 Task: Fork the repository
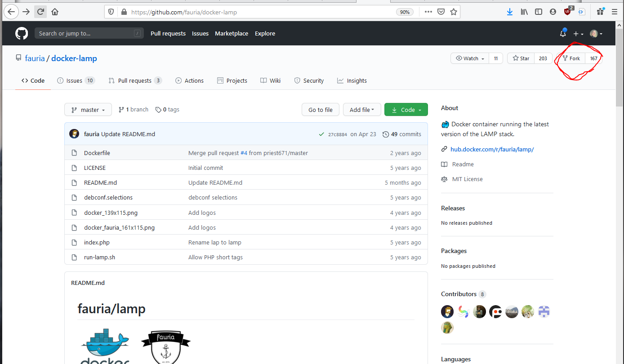pos(571,58)
